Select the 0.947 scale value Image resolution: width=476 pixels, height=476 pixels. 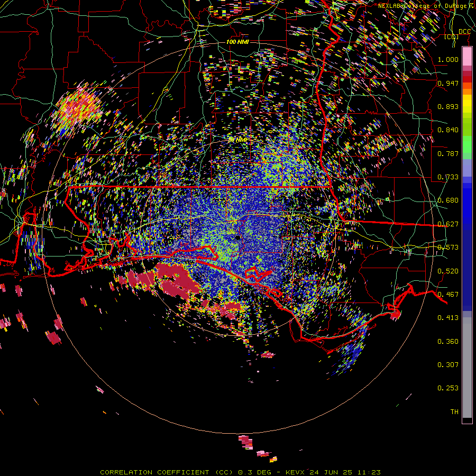coord(448,83)
